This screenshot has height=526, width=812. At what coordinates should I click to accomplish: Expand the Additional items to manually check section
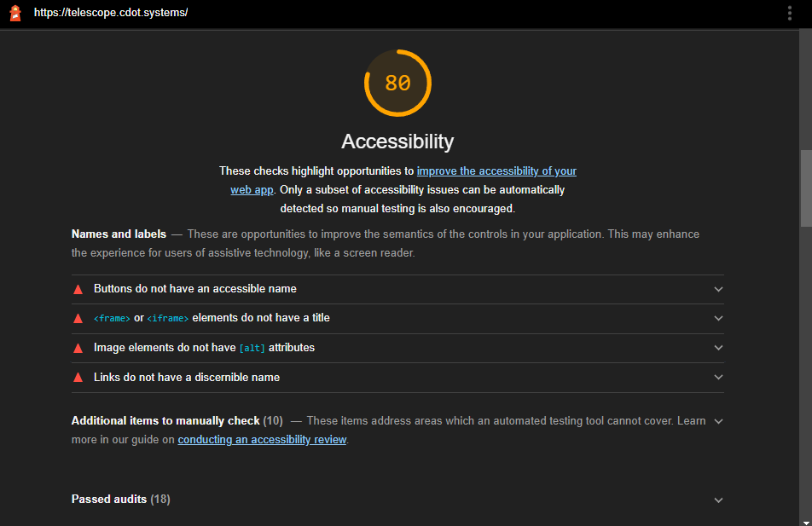coord(718,420)
